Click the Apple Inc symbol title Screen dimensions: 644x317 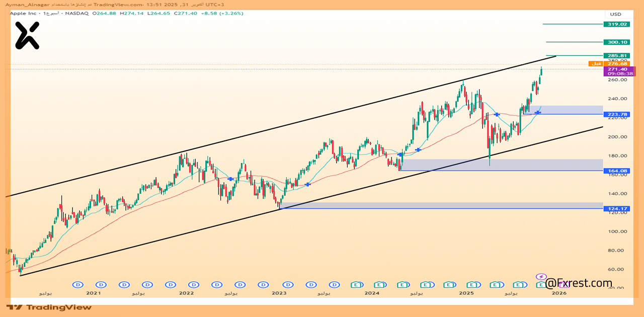(24, 13)
